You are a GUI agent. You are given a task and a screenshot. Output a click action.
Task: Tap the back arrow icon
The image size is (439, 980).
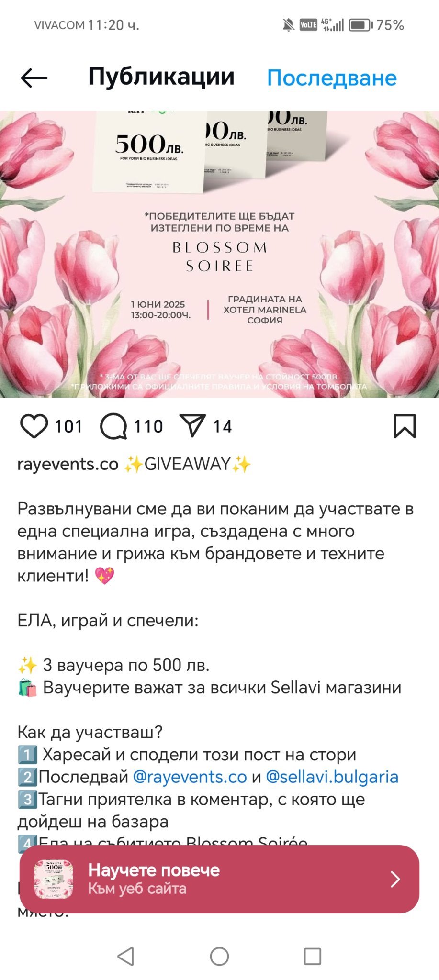(x=34, y=78)
